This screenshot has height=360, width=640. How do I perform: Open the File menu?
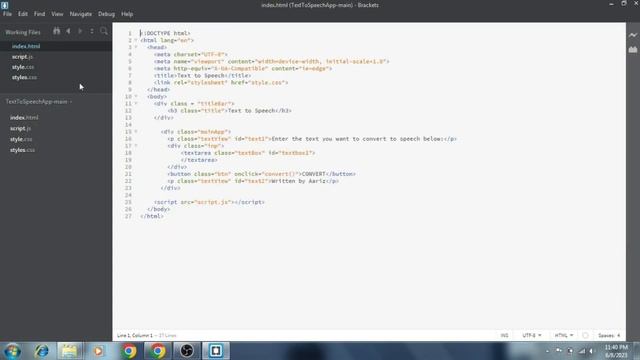tap(7, 14)
